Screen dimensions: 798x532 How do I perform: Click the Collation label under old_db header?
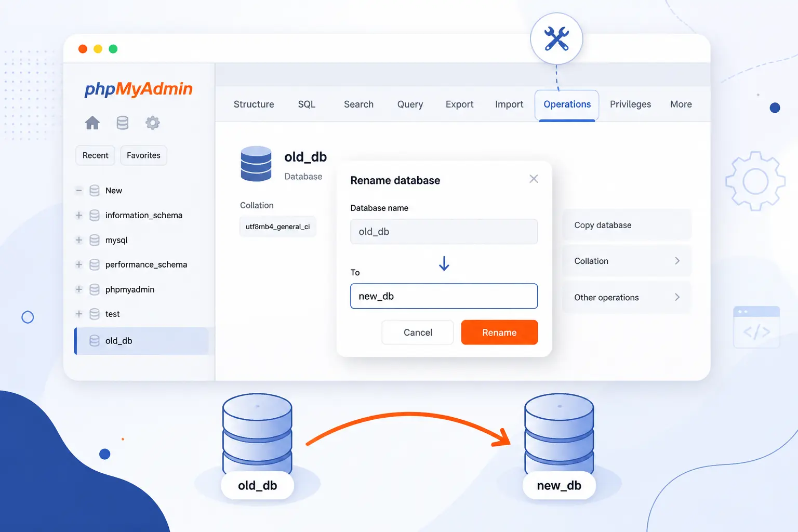tap(257, 205)
